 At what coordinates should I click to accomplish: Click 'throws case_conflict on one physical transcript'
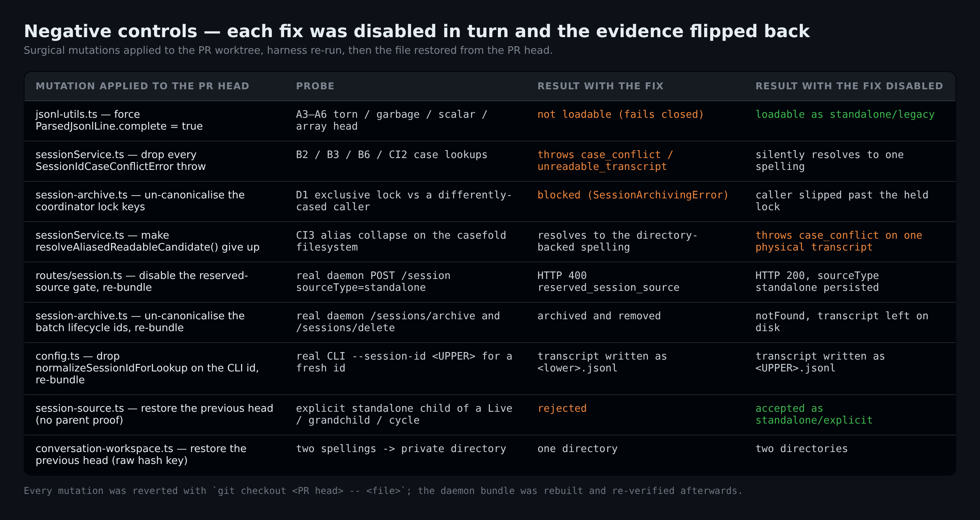839,241
